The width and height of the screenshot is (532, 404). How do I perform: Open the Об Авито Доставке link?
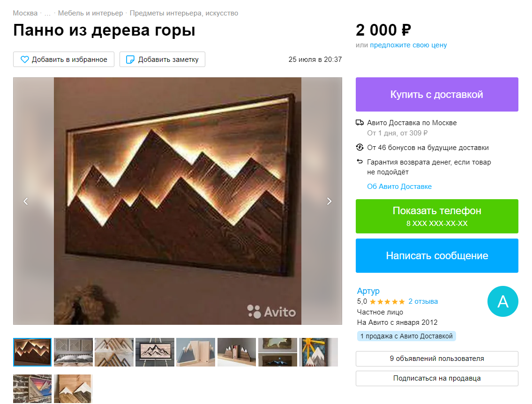tap(399, 187)
